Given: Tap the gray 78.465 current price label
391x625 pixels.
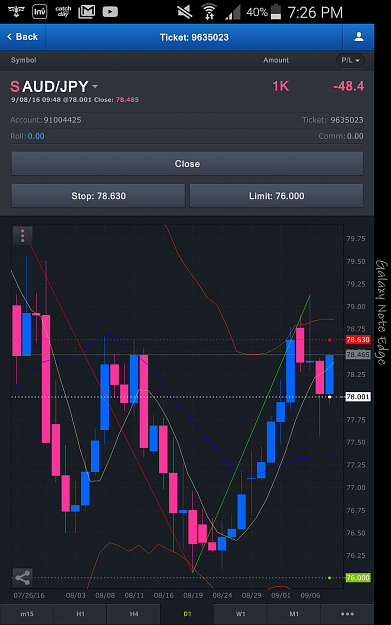Looking at the screenshot, I should click(x=358, y=354).
